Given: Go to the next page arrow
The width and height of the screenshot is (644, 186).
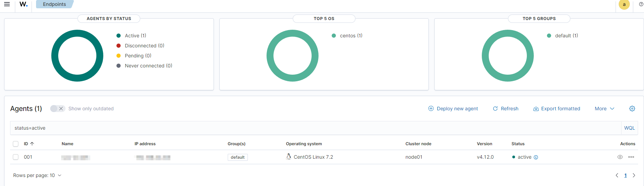Looking at the screenshot, I should pos(634,175).
